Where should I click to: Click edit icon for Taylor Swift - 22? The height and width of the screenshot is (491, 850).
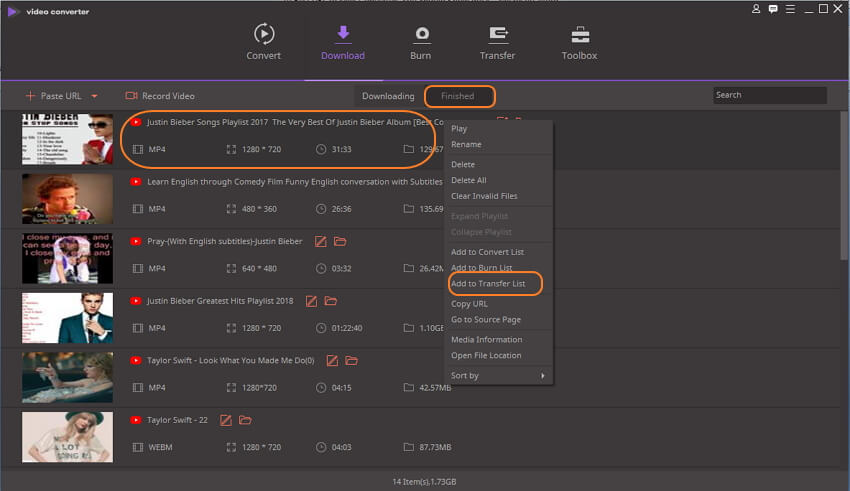[226, 421]
